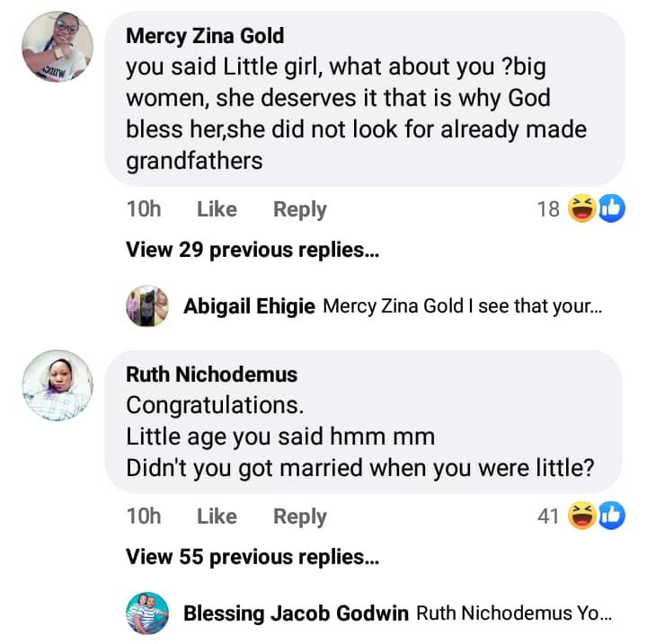
Task: Click the thumbs-up reaction on Ruth's comment
Action: [611, 516]
